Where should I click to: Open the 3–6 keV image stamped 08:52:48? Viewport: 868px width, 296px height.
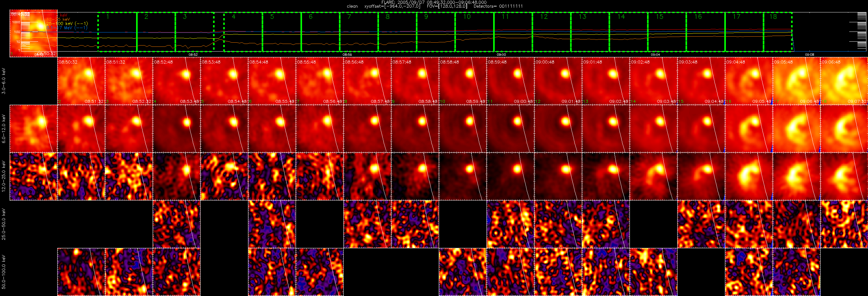[x=176, y=81]
